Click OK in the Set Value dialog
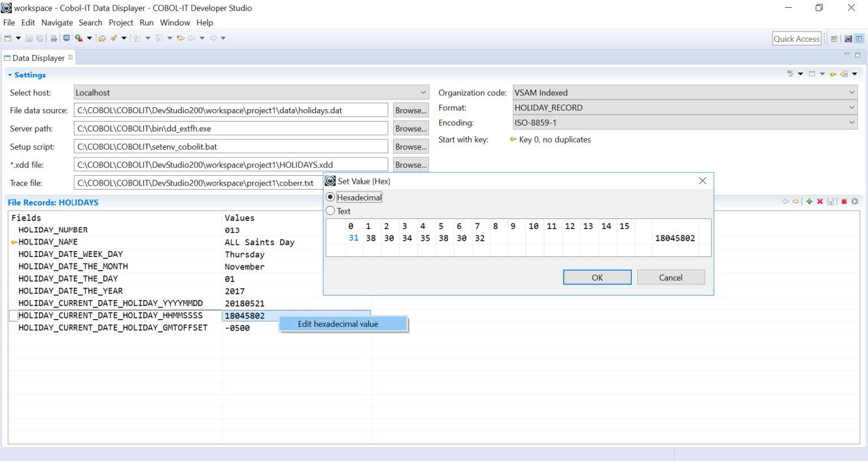The width and height of the screenshot is (868, 461). tap(596, 277)
